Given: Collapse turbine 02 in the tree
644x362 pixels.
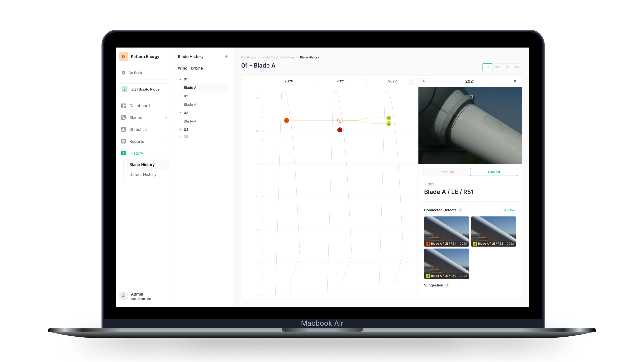Looking at the screenshot, I should tap(180, 96).
